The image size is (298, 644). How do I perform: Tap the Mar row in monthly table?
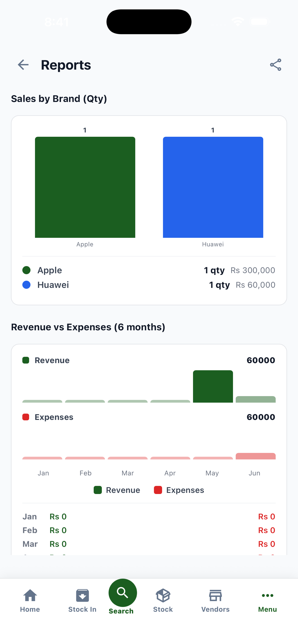[149, 544]
